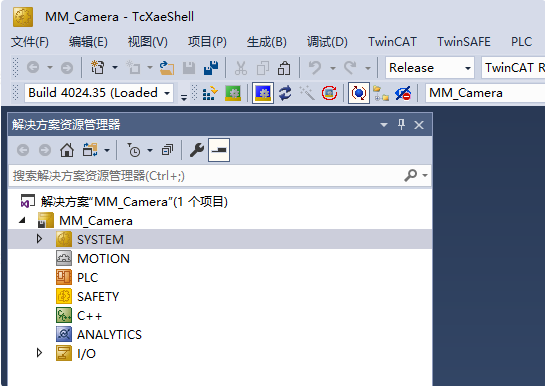Open the 生成(B) menu
The height and width of the screenshot is (386, 545).
(x=267, y=42)
